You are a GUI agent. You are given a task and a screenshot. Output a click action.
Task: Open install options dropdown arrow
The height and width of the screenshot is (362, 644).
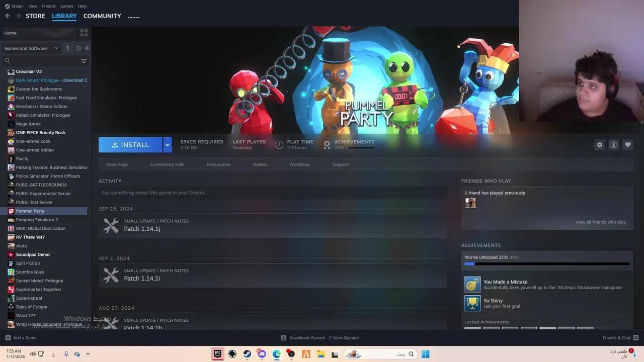click(x=168, y=145)
